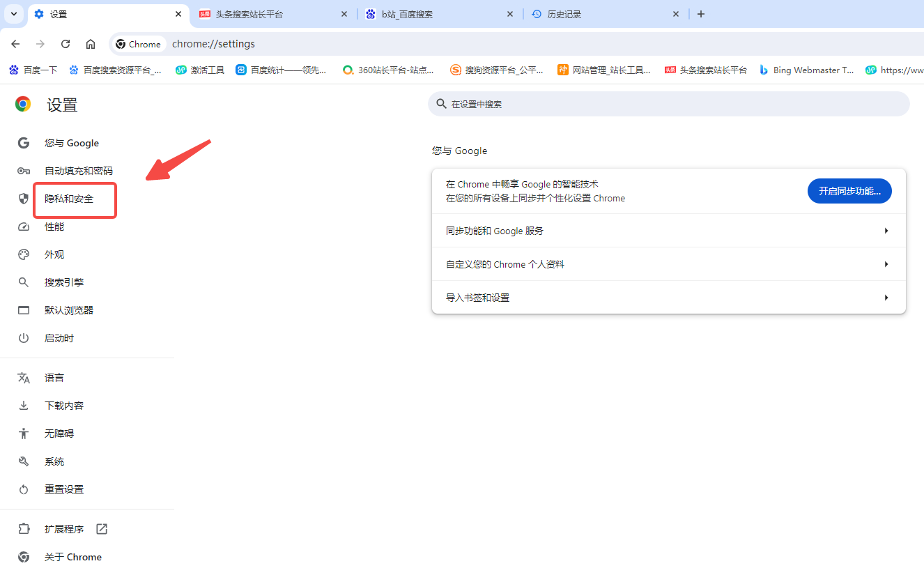Viewport: 924px width, 582px height.
Task: Click the accessibility icon for 无障碍
Action: [24, 434]
